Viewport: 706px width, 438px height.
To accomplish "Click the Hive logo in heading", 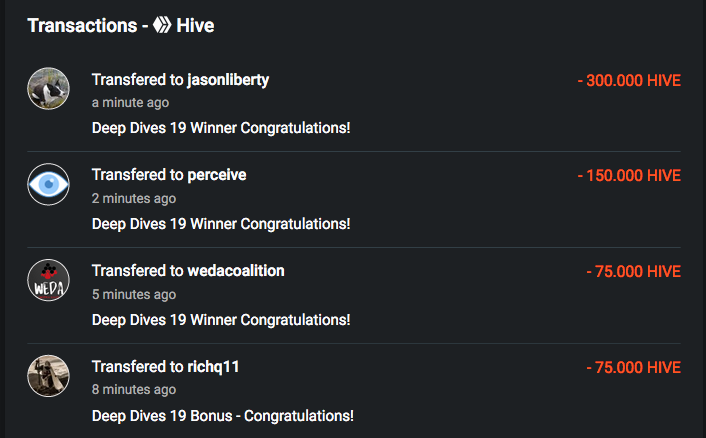I will (162, 25).
